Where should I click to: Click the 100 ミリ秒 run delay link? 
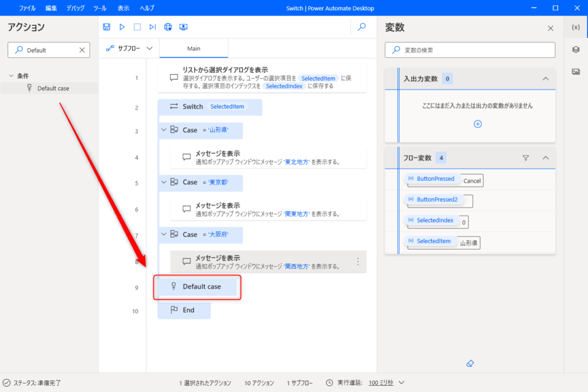tap(381, 383)
